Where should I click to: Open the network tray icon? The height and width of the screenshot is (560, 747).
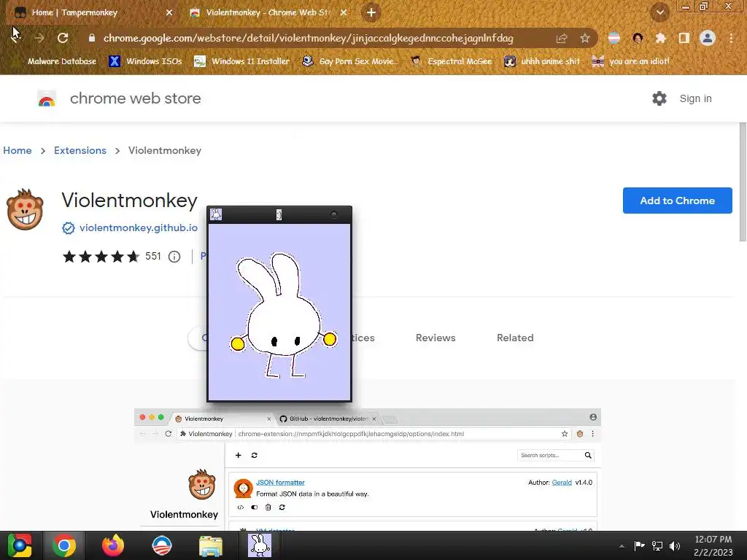tap(657, 545)
